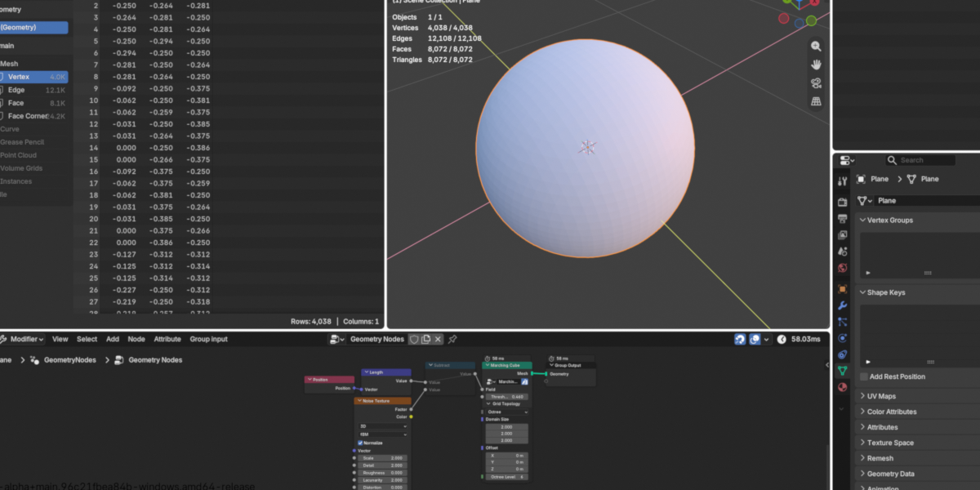This screenshot has width=980, height=490.
Task: Select the pan hand icon in viewport
Action: click(x=816, y=65)
